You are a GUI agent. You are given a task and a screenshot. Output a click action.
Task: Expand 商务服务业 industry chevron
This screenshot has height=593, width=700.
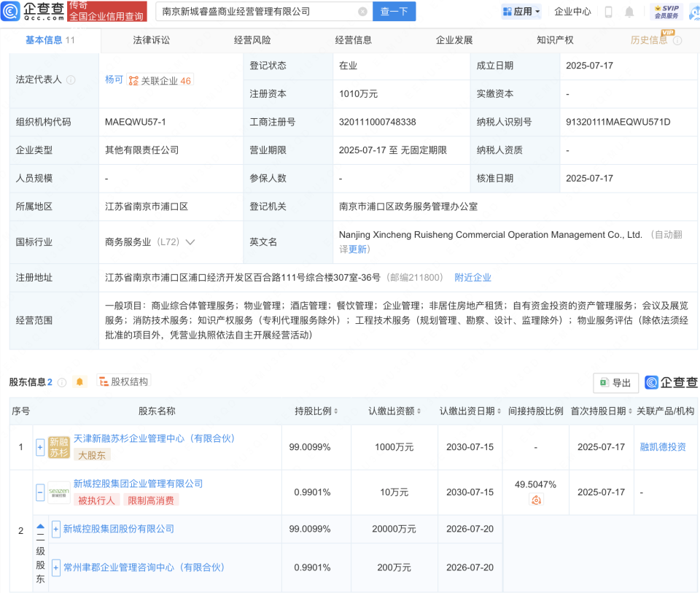[x=190, y=242]
